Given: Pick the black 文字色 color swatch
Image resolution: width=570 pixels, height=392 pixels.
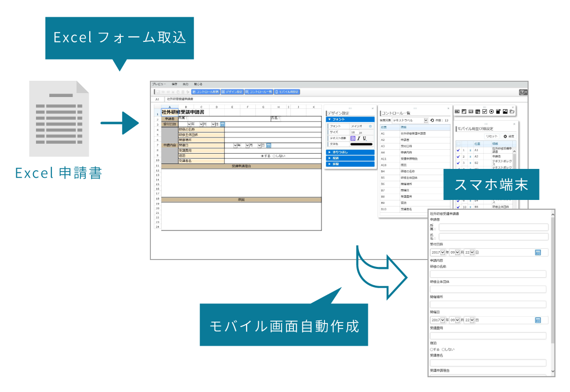Looking at the screenshot, I should pos(361,144).
